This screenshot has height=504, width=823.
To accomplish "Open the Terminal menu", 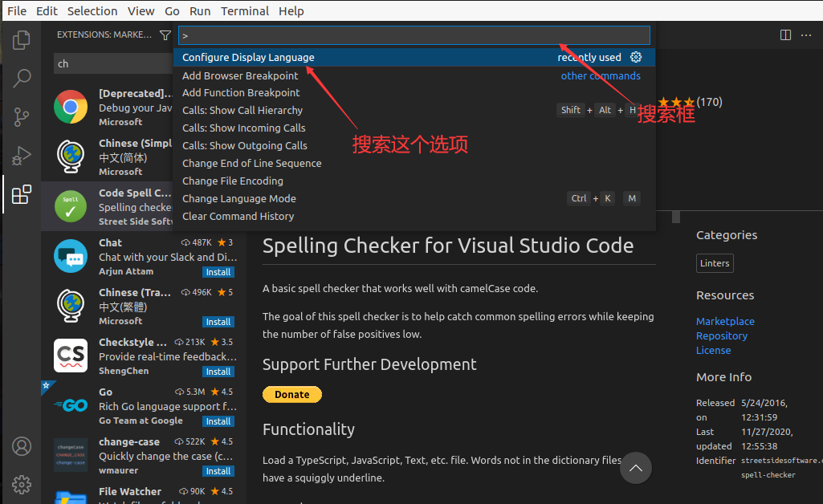I will point(245,11).
